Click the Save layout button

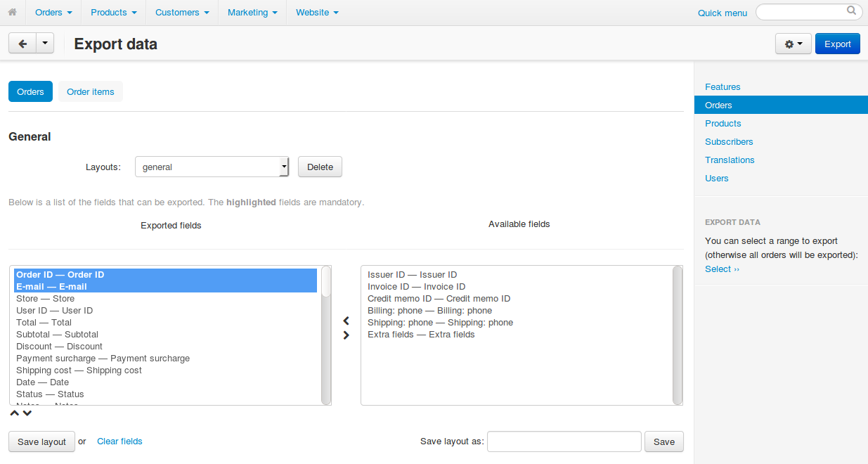[x=41, y=442]
